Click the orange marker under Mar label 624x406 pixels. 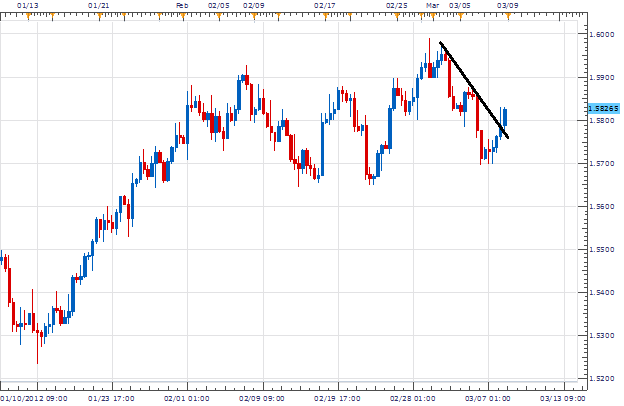pyautogui.click(x=433, y=16)
